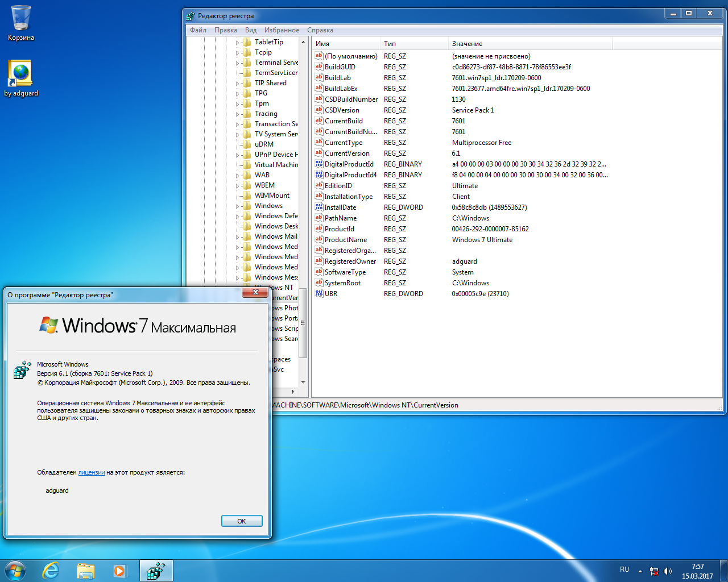Click the folder icon of WIMMount key

click(247, 196)
